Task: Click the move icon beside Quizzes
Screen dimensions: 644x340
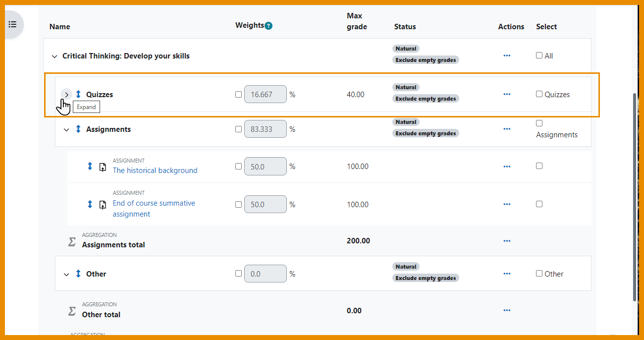Action: coord(78,94)
